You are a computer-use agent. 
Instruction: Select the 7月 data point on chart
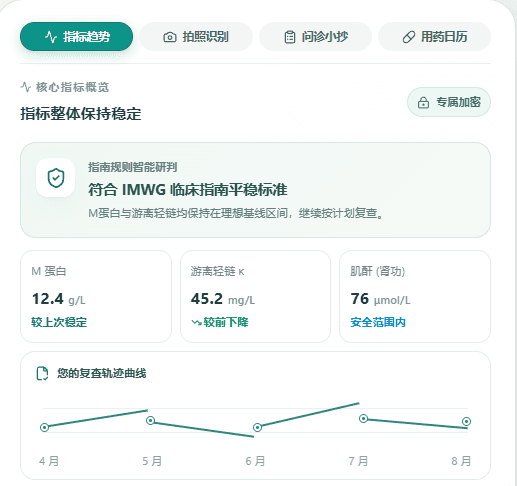364,418
